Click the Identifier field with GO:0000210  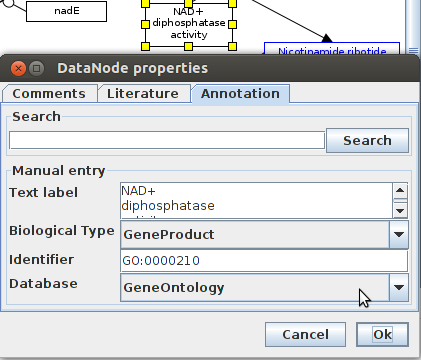coord(264,261)
